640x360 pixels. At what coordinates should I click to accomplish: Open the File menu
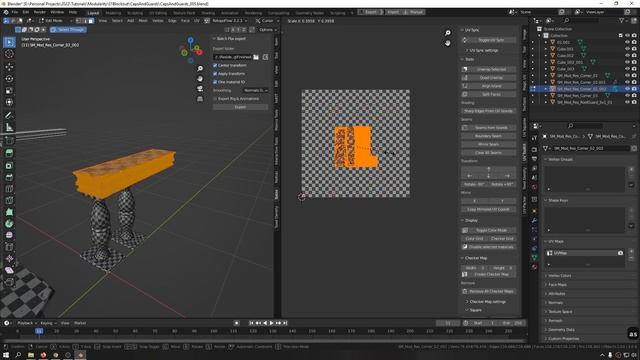pyautogui.click(x=15, y=12)
